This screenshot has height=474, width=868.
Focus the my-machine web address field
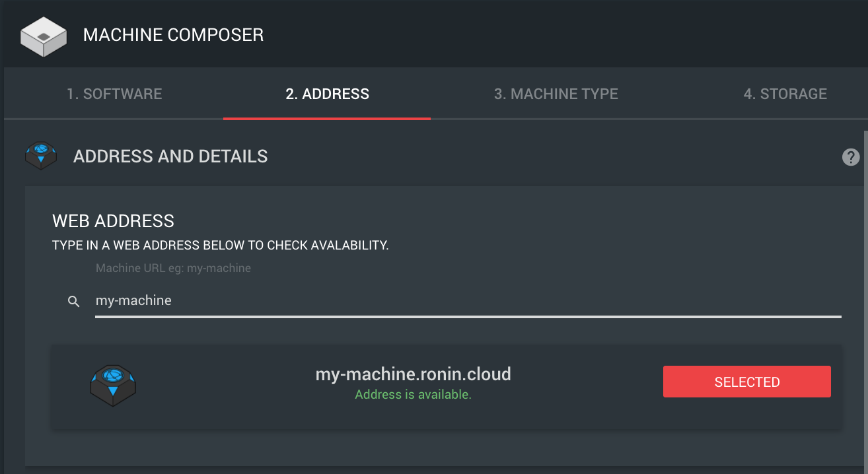click(x=468, y=301)
